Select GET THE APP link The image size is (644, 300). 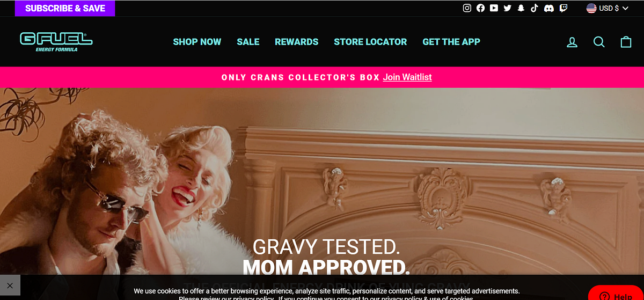(x=451, y=42)
